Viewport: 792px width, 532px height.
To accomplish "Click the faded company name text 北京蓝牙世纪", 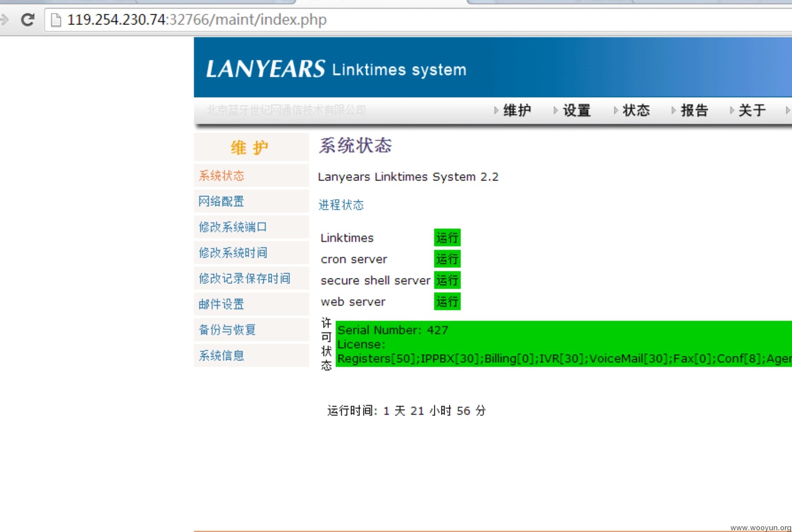I will (x=286, y=110).
